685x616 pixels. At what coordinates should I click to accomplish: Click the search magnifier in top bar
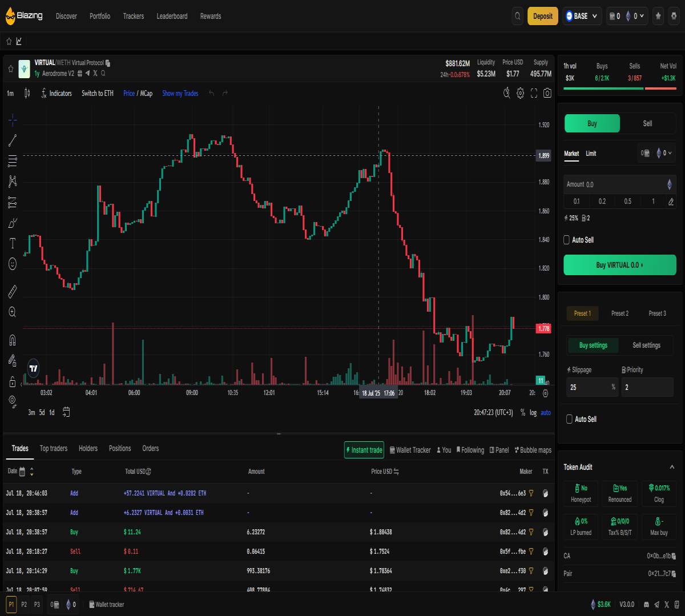tap(518, 16)
